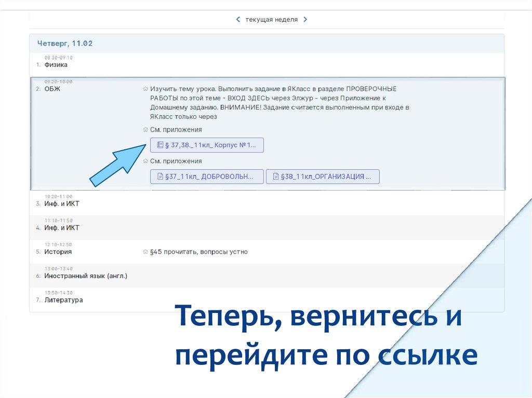This screenshot has height=398, width=532.
Task: Click the time '13:50-14:30'
Action: pos(58,293)
